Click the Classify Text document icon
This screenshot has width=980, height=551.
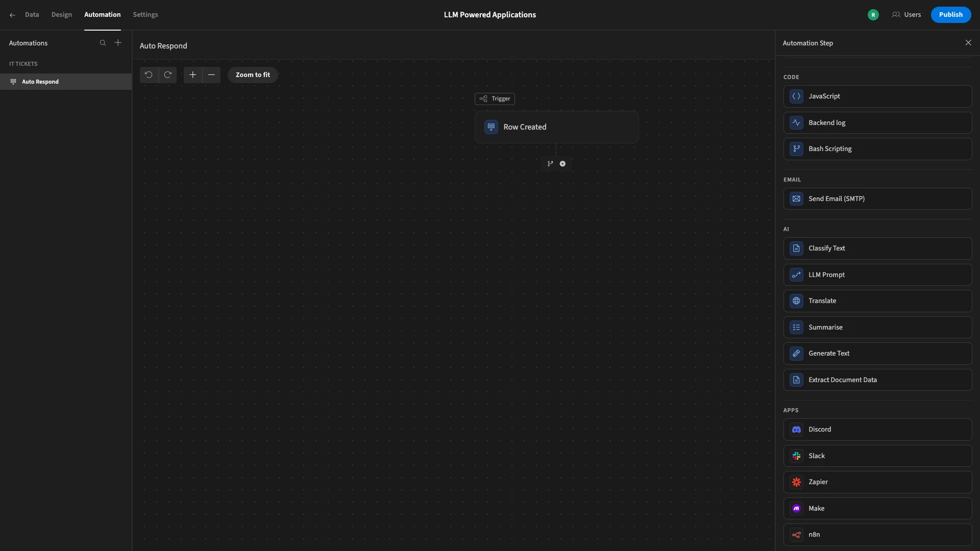coord(796,248)
